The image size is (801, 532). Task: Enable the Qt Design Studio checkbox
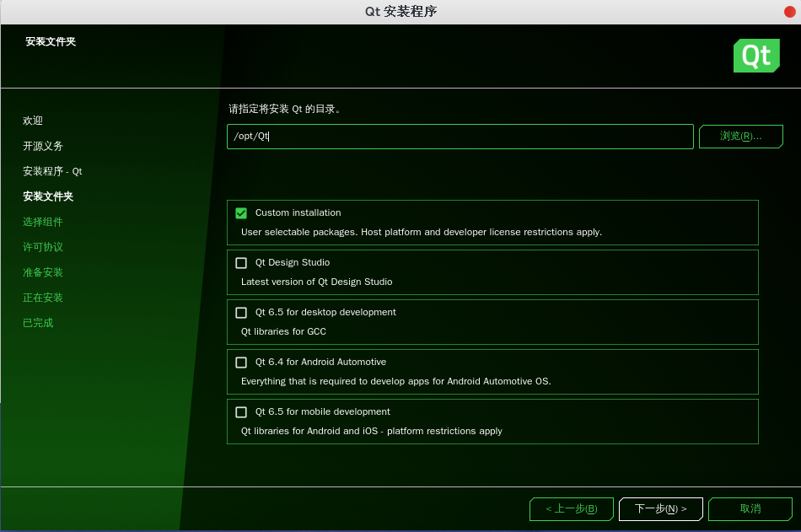point(241,263)
